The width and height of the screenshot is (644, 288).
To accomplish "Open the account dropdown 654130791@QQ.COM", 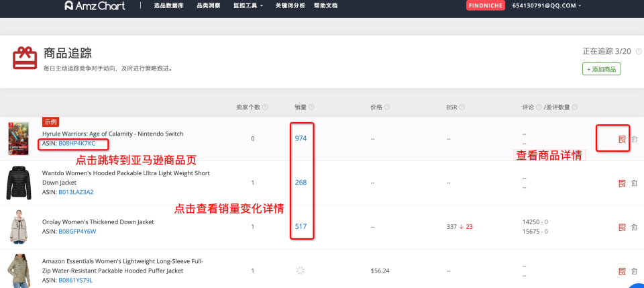I will 546,5.
